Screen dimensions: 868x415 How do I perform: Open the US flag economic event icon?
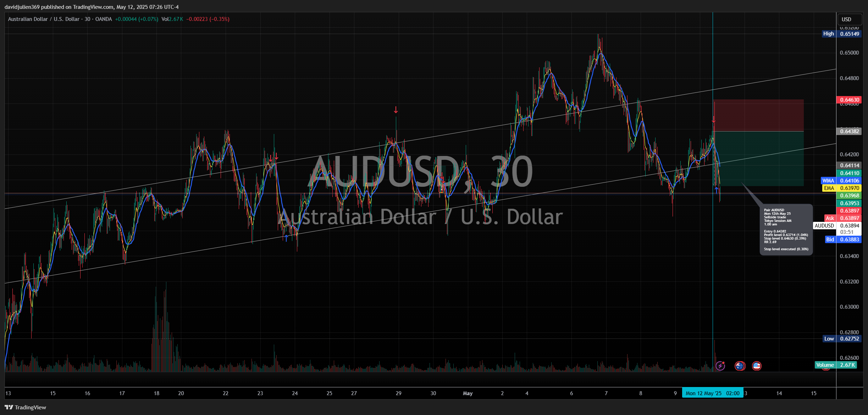click(x=757, y=366)
